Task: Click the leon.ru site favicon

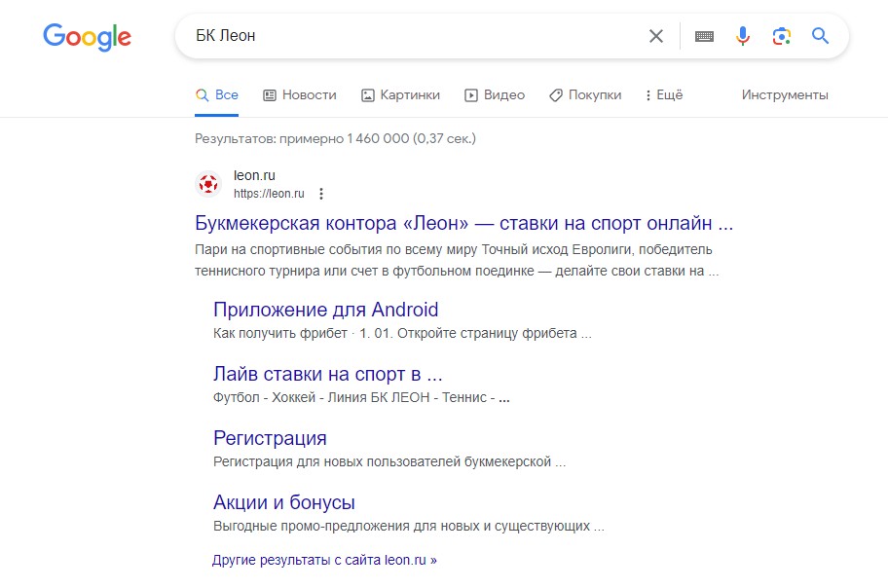Action: tap(208, 184)
